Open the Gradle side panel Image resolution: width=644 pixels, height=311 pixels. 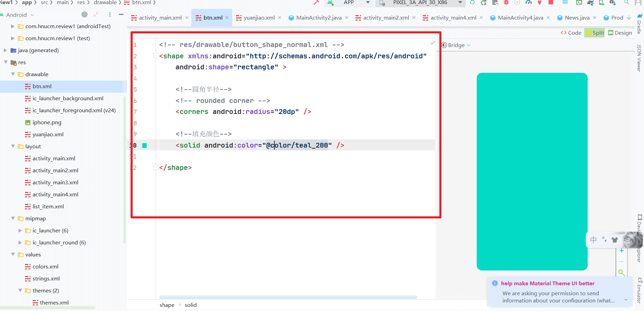pyautogui.click(x=639, y=24)
